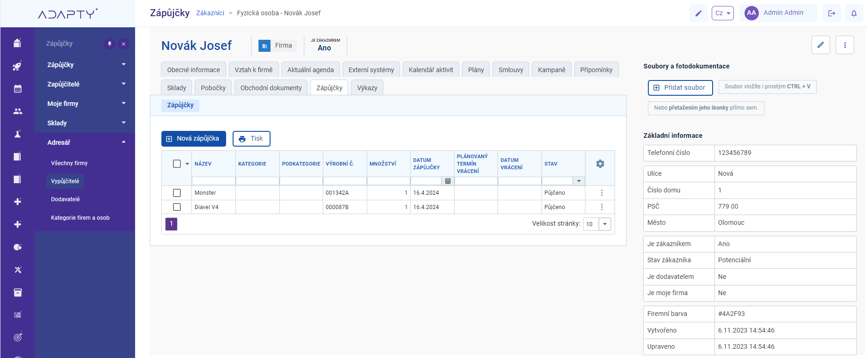
Task: Open the page size dropdown
Action: 604,224
